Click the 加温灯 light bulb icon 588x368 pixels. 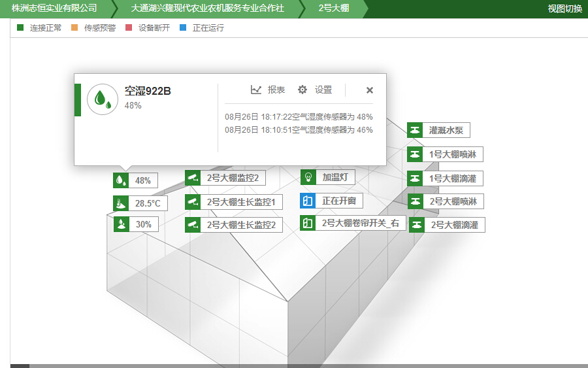(x=308, y=177)
